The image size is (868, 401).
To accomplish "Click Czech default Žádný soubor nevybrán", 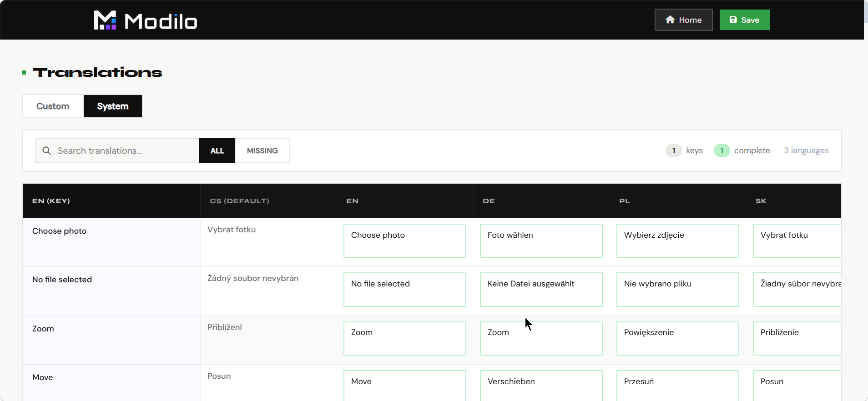I will pos(253,278).
